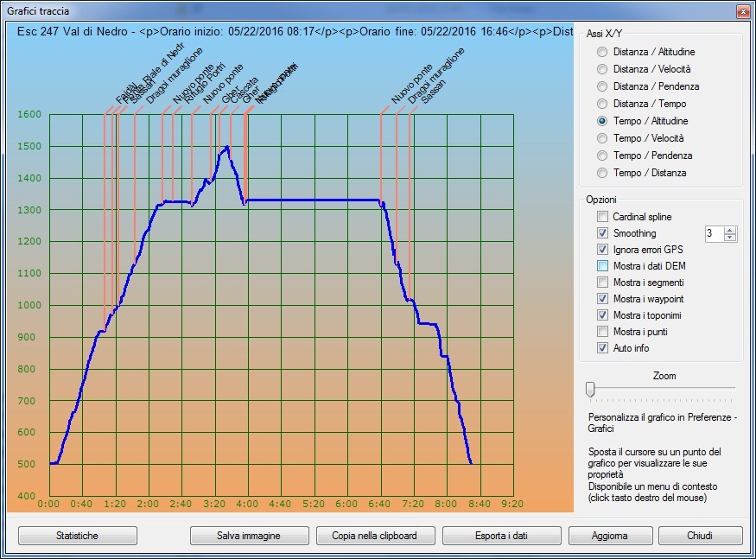Click the smoothing value input field
The image size is (756, 559).
[714, 233]
